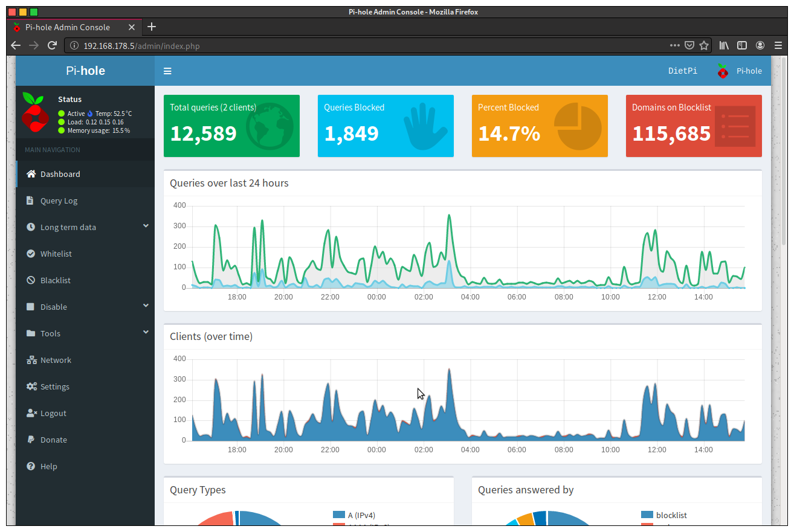Click the Logout user icon
The image size is (794, 532).
click(32, 413)
